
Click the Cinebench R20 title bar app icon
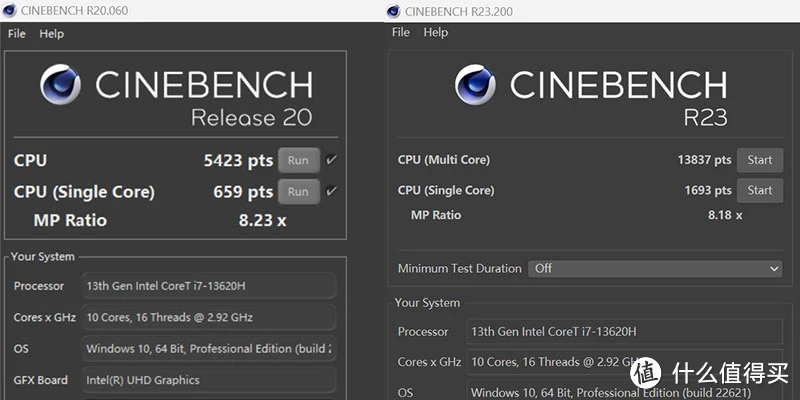click(10, 11)
